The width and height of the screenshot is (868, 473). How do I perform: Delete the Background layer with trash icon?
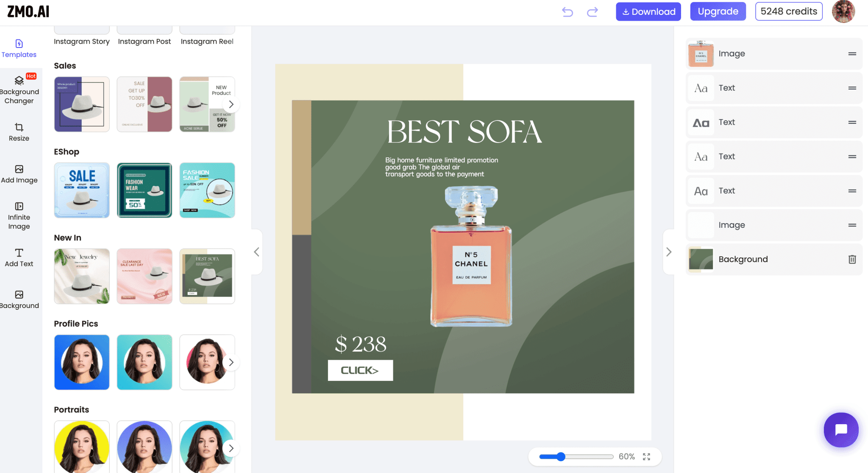tap(852, 259)
